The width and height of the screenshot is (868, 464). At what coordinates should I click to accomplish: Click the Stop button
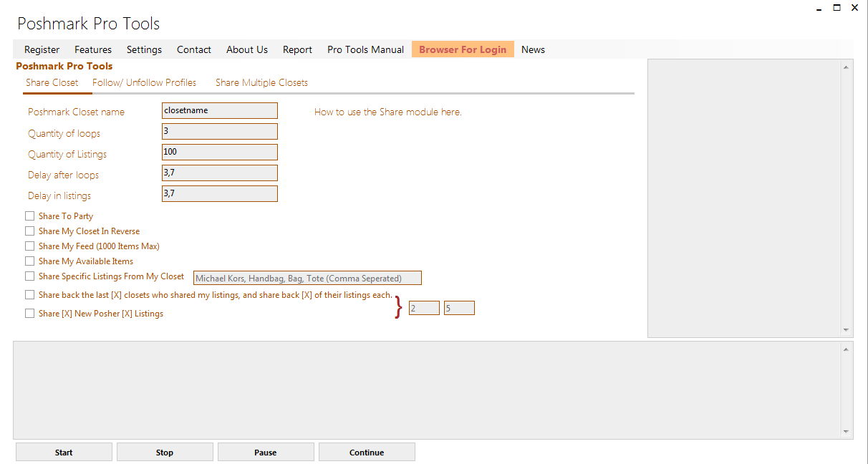pos(165,452)
